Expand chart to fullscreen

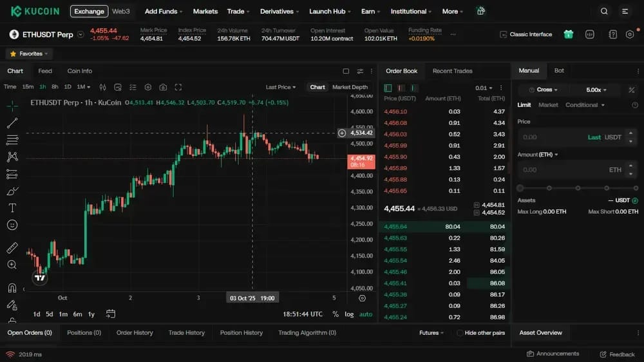178,87
